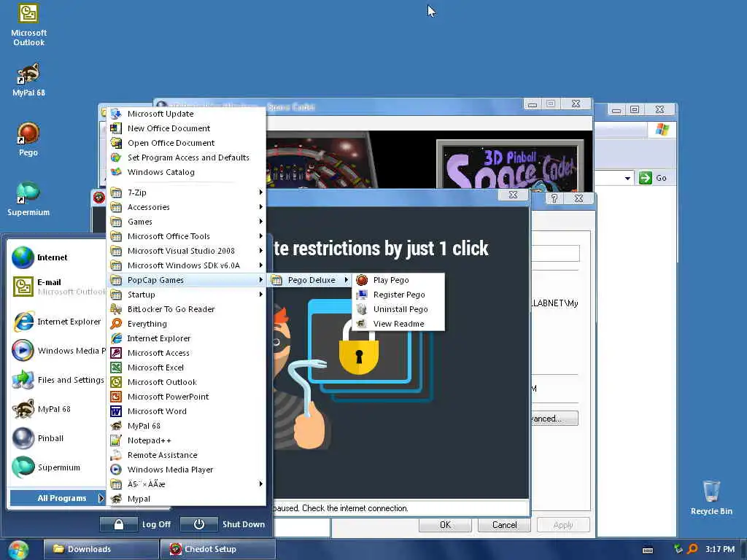Image resolution: width=747 pixels, height=560 pixels.
Task: Launch Supermium from Start menu
Action: 46,467
